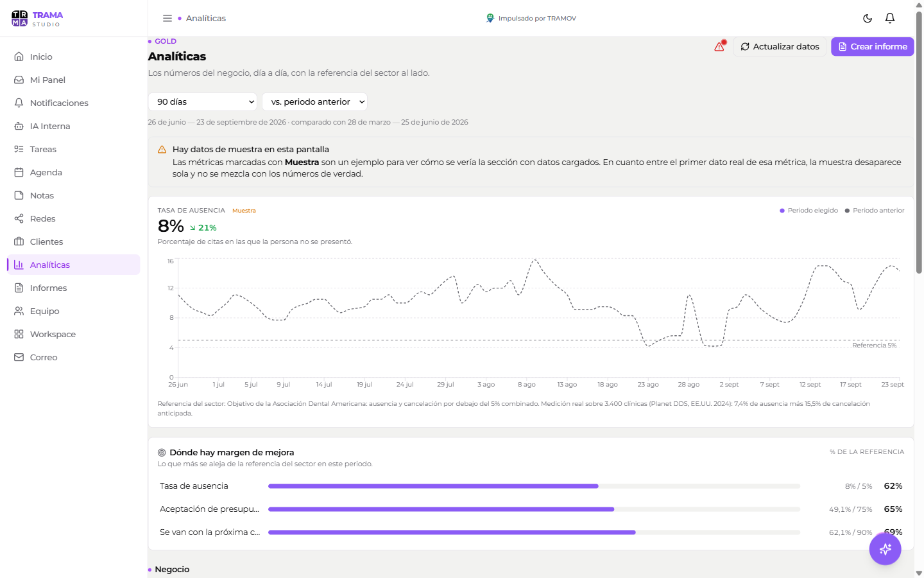Open the vs. periodo anterior comparison dropdown
This screenshot has width=924, height=578.
pyautogui.click(x=315, y=101)
